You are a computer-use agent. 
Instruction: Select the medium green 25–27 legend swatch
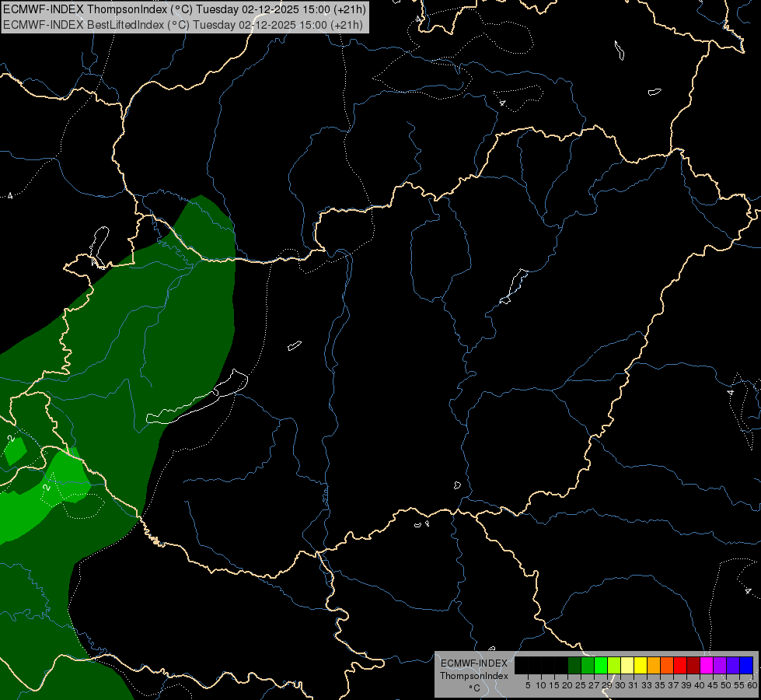point(588,665)
